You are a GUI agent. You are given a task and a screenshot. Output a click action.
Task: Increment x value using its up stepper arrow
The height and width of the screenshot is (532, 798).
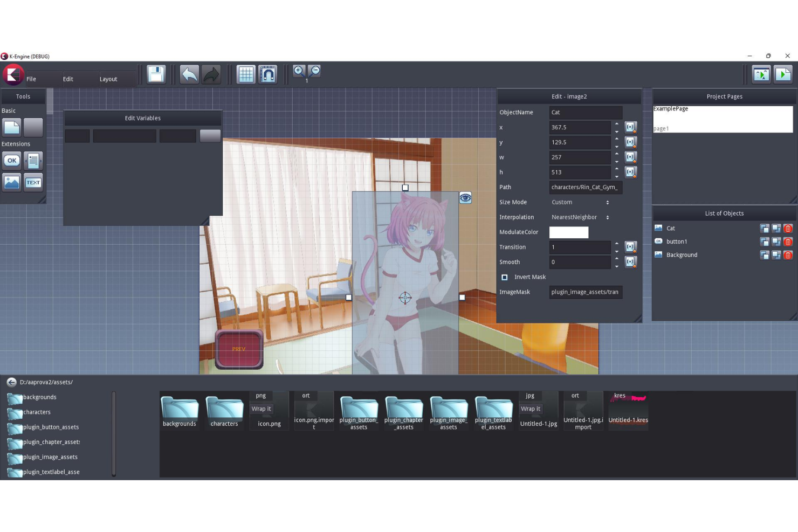point(616,125)
